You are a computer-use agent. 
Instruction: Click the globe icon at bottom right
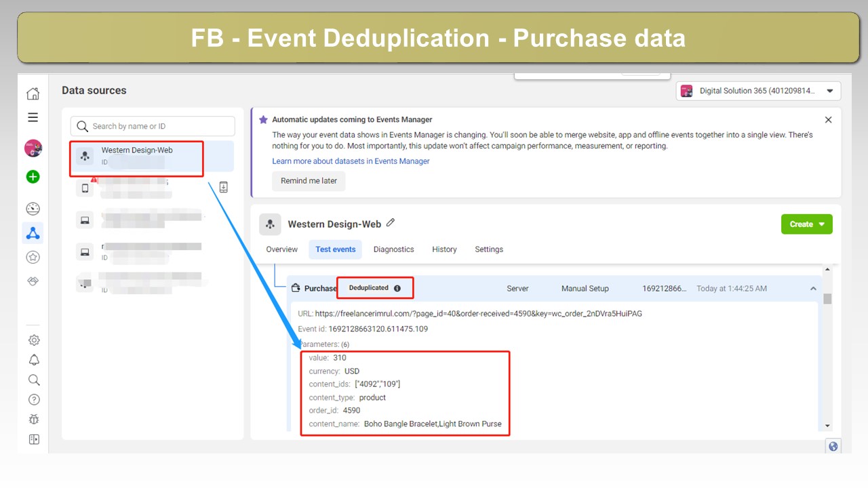point(833,446)
